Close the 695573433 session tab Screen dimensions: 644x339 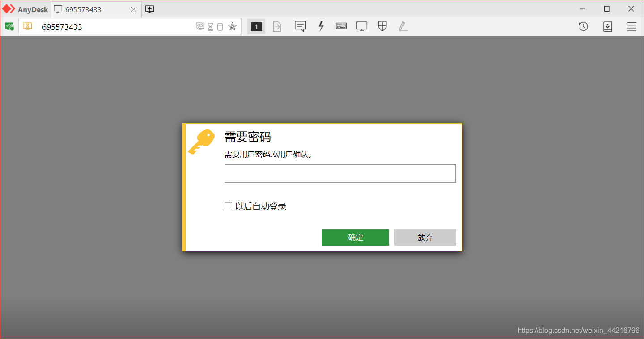click(x=134, y=9)
